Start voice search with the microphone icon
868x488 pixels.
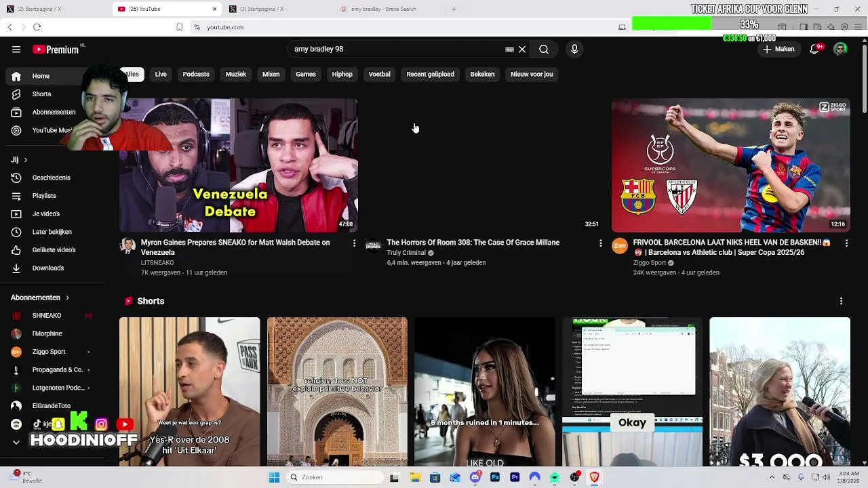tap(574, 49)
